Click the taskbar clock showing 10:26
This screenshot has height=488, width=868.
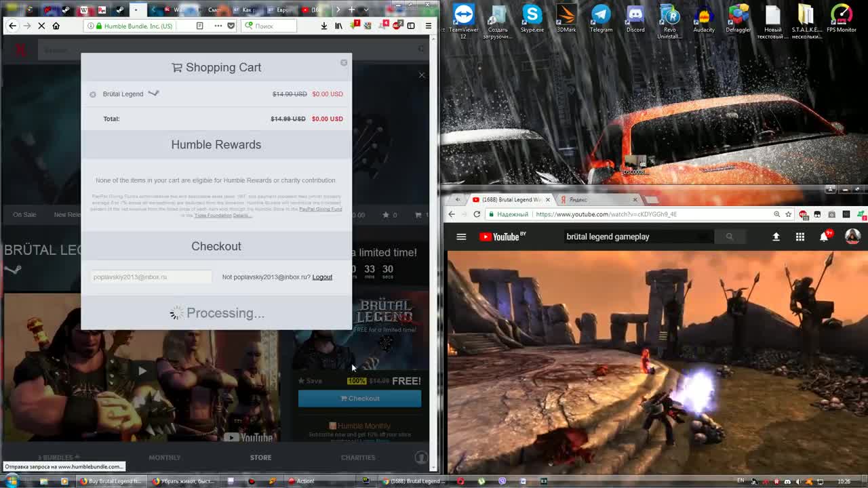click(x=844, y=481)
